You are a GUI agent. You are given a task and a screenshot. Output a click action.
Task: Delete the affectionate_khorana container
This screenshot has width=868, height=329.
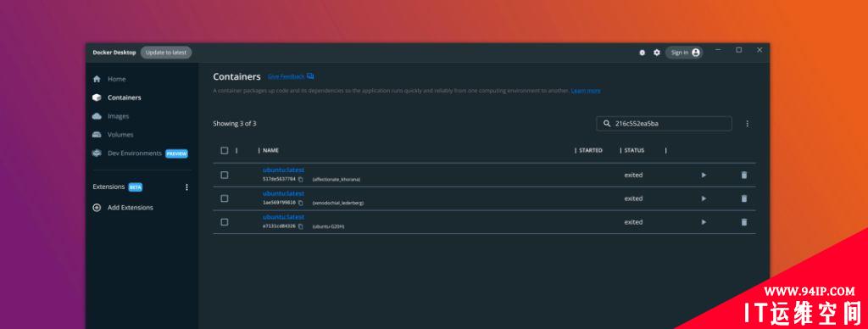pos(744,175)
